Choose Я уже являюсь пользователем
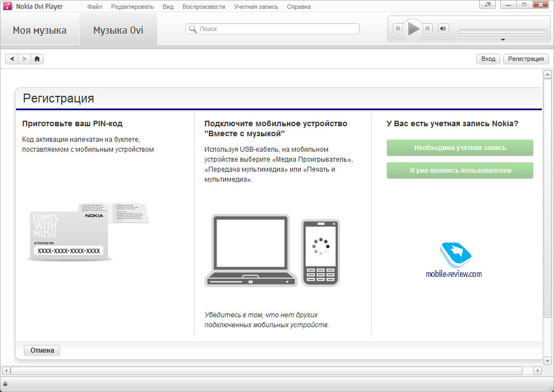Image resolution: width=554 pixels, height=392 pixels. click(x=460, y=170)
